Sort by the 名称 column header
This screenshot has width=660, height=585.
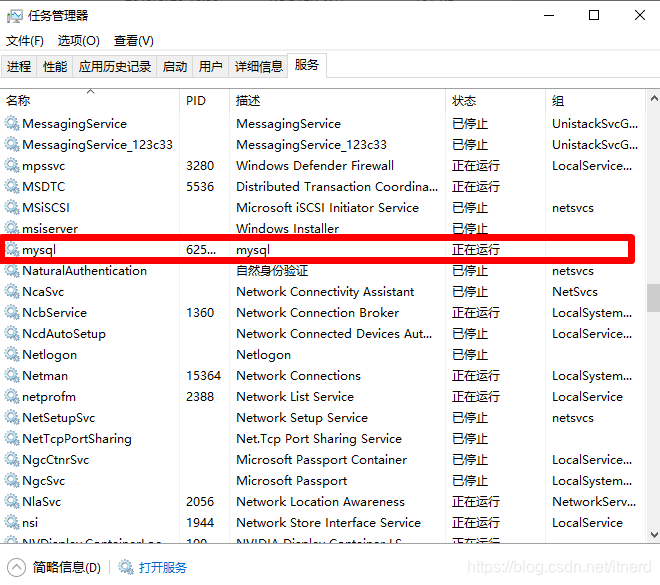pyautogui.click(x=90, y=101)
